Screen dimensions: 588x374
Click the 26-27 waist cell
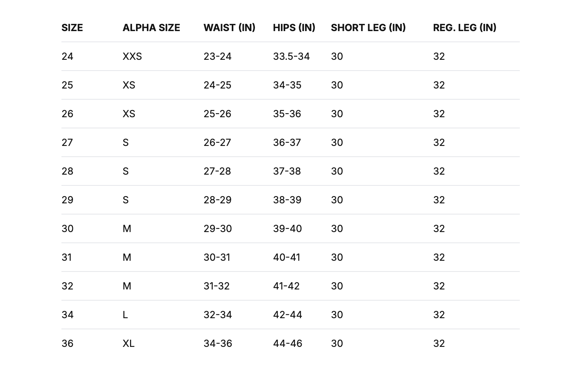coord(217,142)
